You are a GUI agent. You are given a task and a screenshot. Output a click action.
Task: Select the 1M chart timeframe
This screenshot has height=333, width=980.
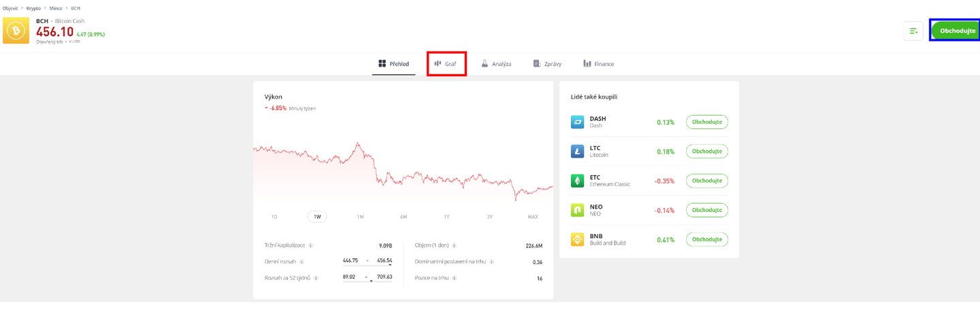coord(360,217)
